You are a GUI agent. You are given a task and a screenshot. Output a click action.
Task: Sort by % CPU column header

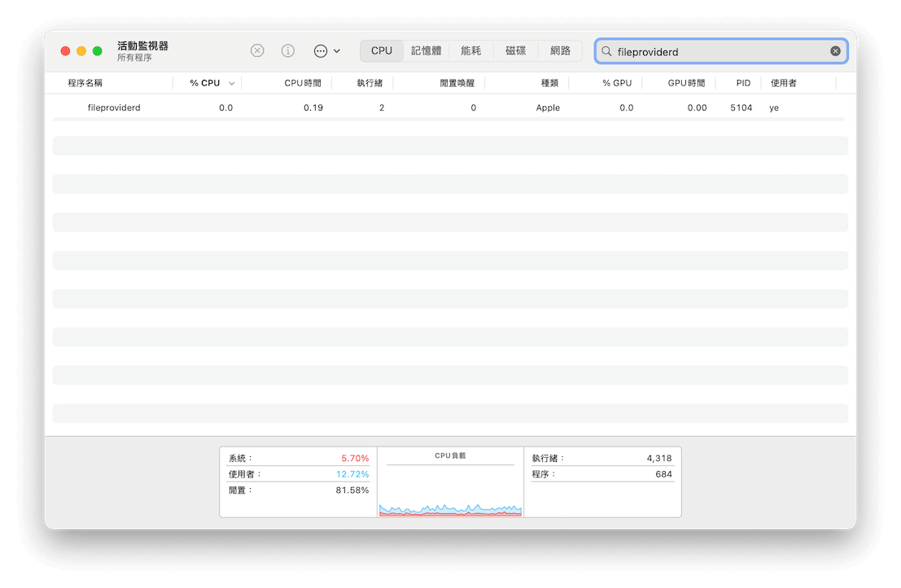tap(205, 83)
